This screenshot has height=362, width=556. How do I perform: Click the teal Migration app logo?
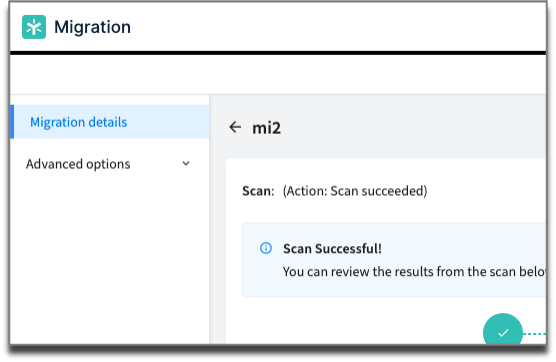pyautogui.click(x=34, y=27)
